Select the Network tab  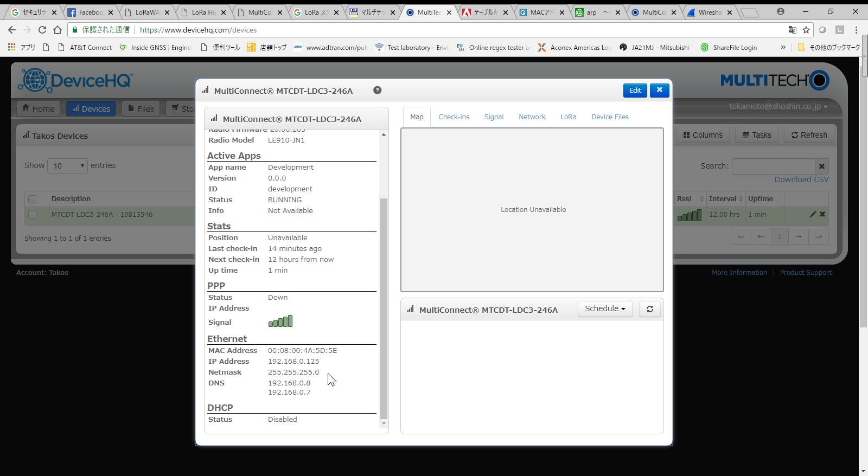tap(532, 117)
